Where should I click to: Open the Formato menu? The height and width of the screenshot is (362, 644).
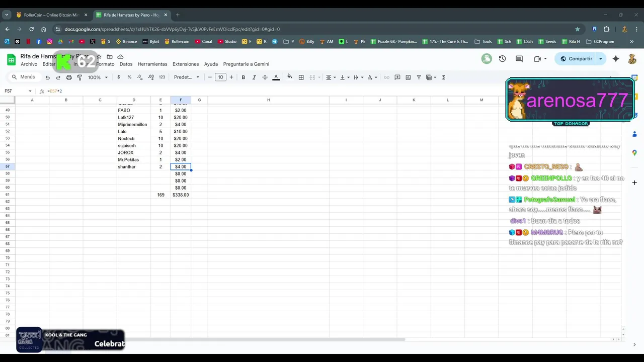[105, 64]
